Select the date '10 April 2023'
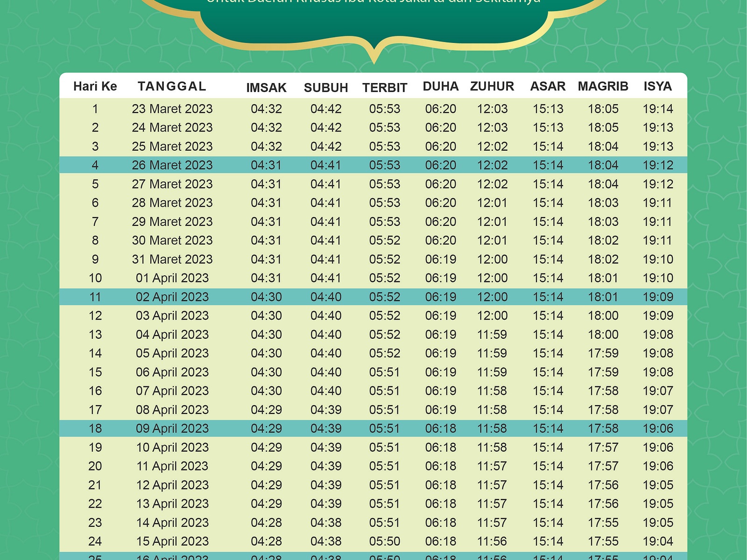The width and height of the screenshot is (747, 560). point(172,448)
